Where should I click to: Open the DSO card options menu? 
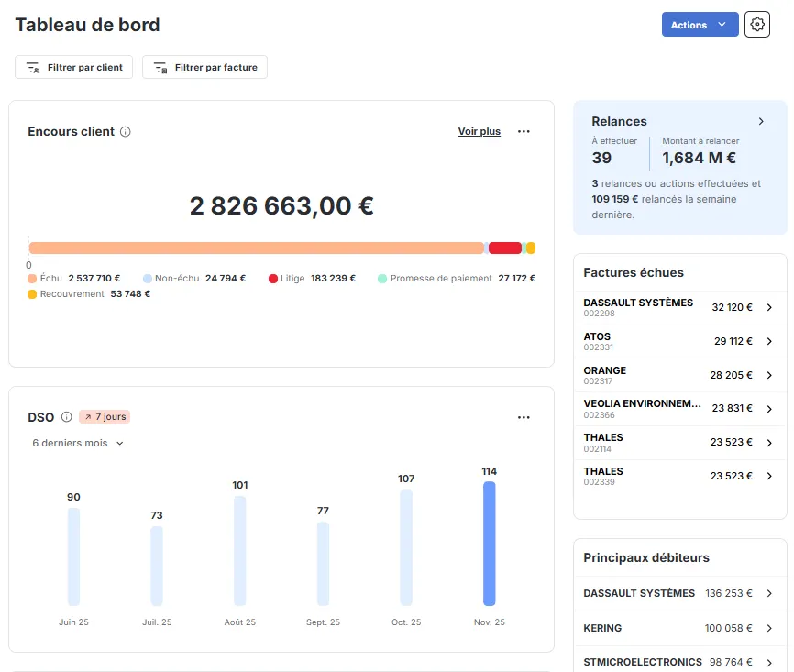[x=524, y=417]
